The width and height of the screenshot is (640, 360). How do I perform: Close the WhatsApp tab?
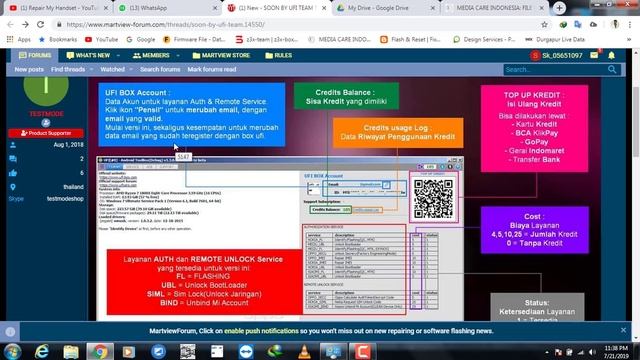pyautogui.click(x=215, y=8)
